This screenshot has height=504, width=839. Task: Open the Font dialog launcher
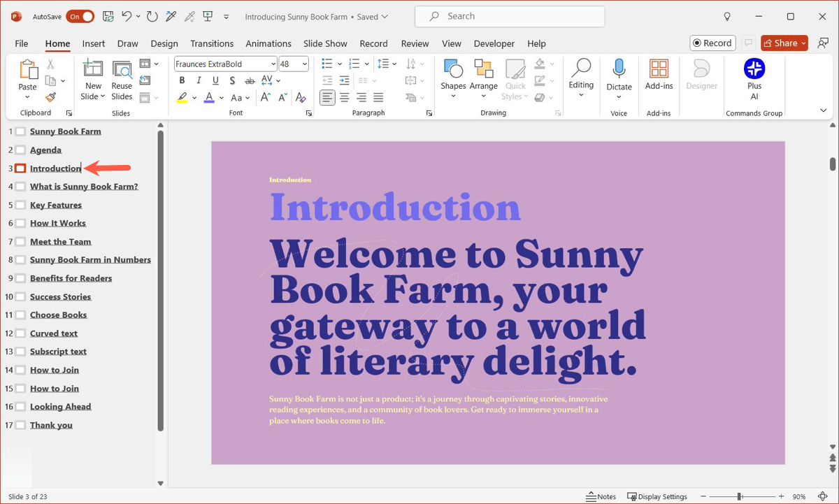pos(308,113)
